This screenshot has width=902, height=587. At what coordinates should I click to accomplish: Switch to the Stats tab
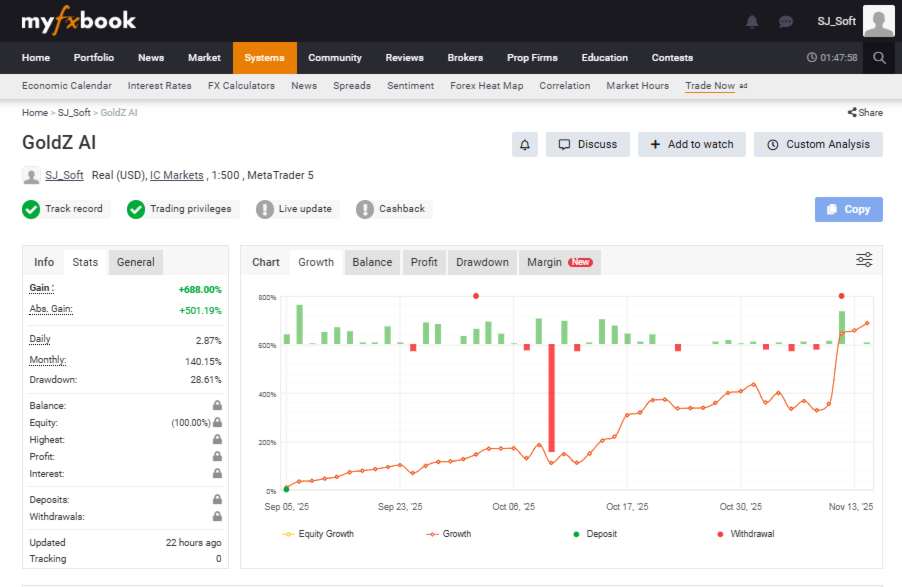(x=85, y=262)
